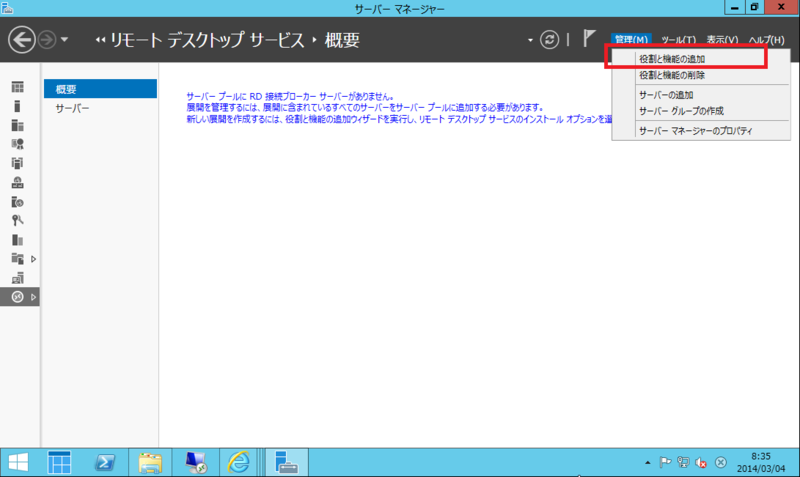Expand the file and storage services arrow
Viewport: 800px width, 477px height.
pos(34,259)
